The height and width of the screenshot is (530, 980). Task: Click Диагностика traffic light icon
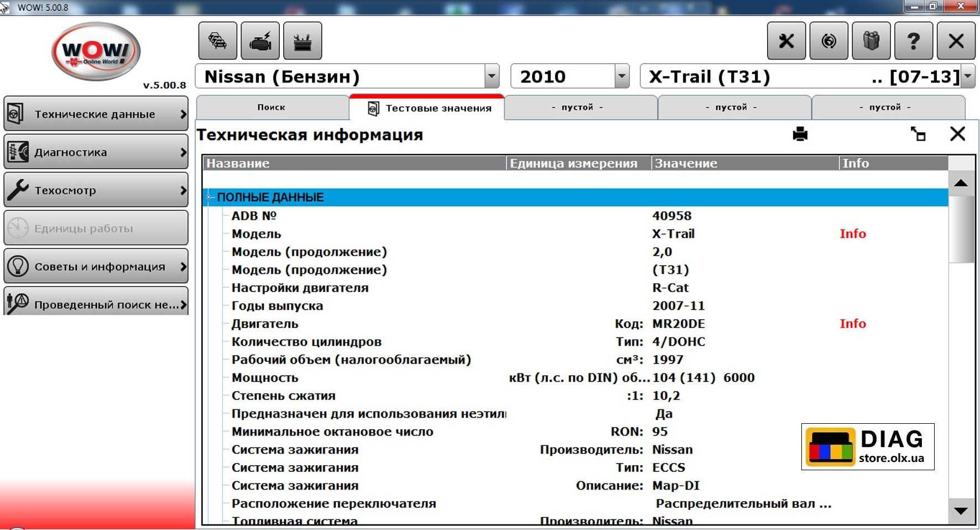tap(18, 152)
